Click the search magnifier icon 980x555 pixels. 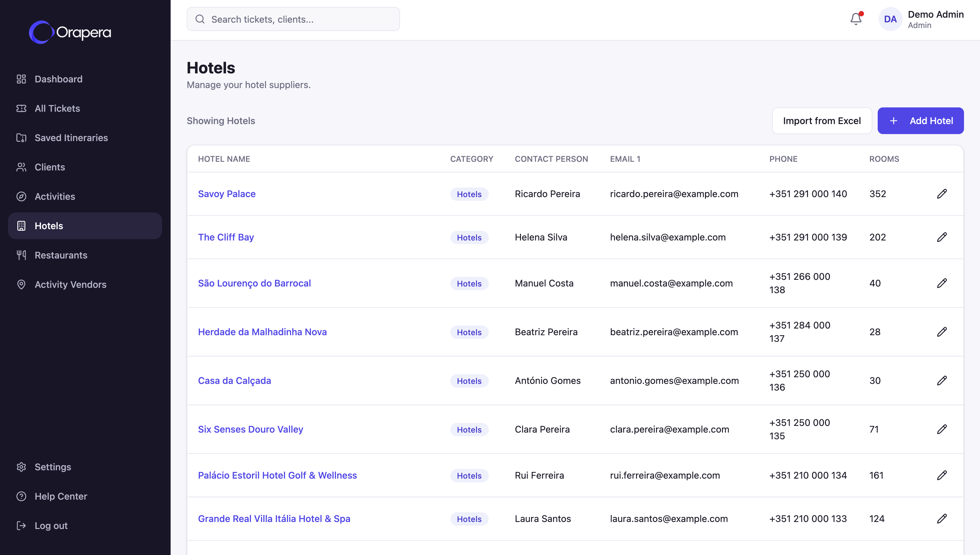tap(200, 19)
